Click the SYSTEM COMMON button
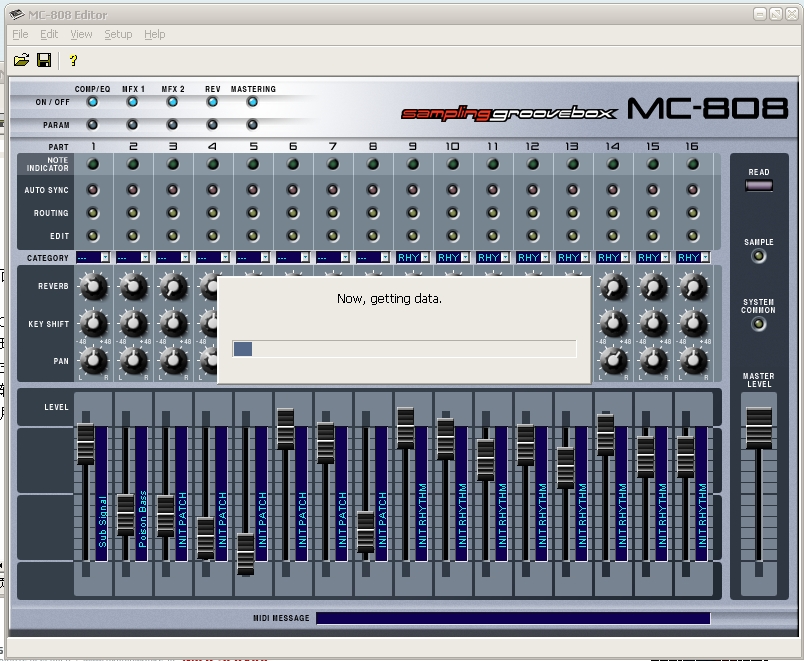 click(x=759, y=324)
